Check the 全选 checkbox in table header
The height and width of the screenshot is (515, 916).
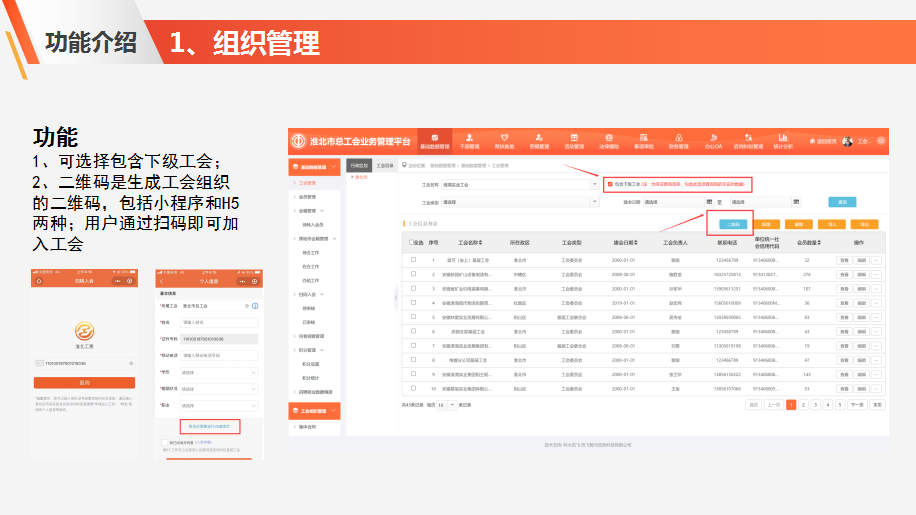pyautogui.click(x=412, y=242)
